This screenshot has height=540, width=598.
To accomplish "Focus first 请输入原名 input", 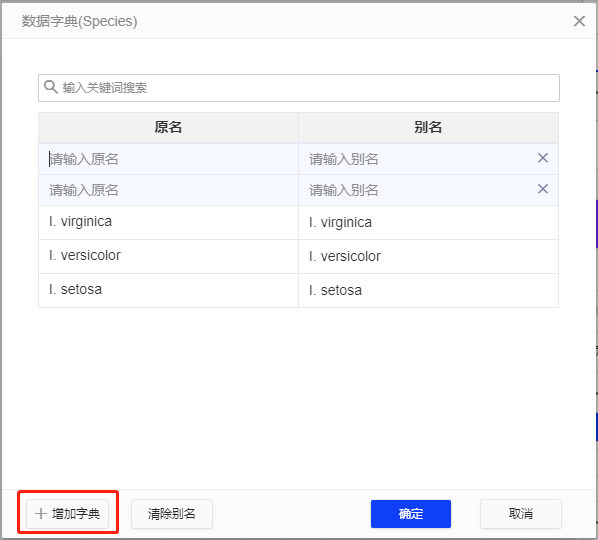I will [168, 159].
